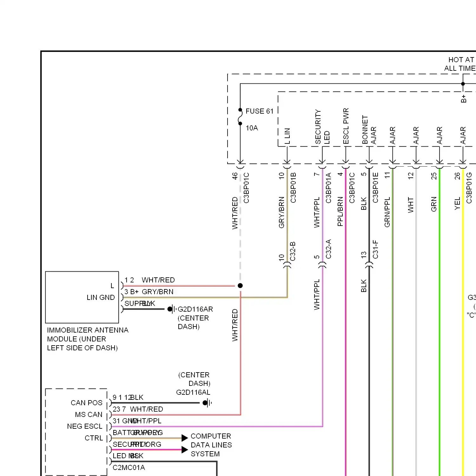Click the C32-B connector label
Viewport: 476px width, 476px height.
pos(293,251)
